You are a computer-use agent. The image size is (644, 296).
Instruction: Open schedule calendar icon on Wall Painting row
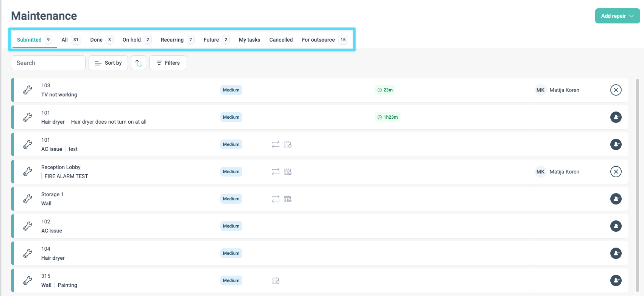pos(276,281)
